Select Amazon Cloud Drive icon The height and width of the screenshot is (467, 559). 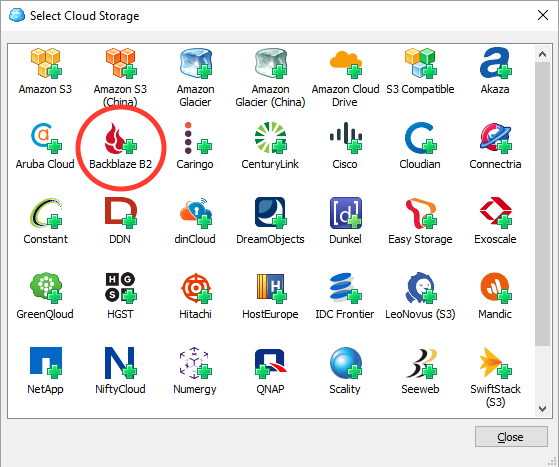[345, 64]
